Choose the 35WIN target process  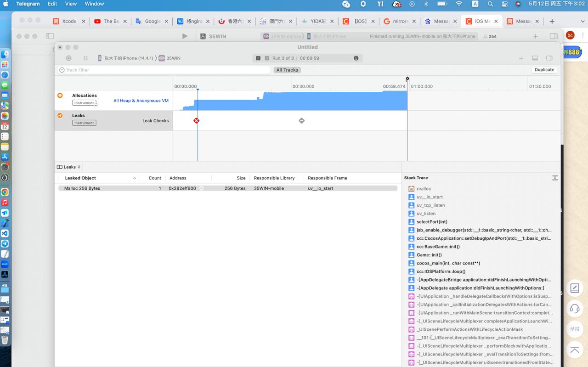(170, 58)
